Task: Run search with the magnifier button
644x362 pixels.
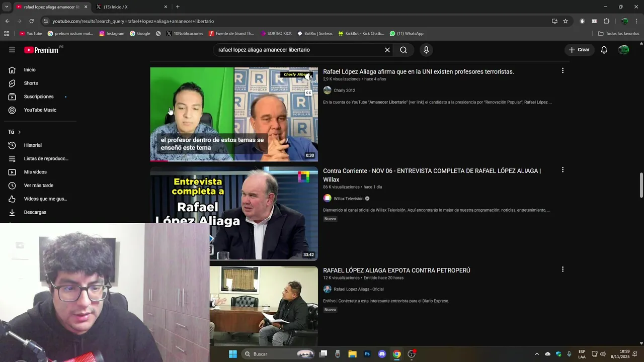Action: pos(404,50)
